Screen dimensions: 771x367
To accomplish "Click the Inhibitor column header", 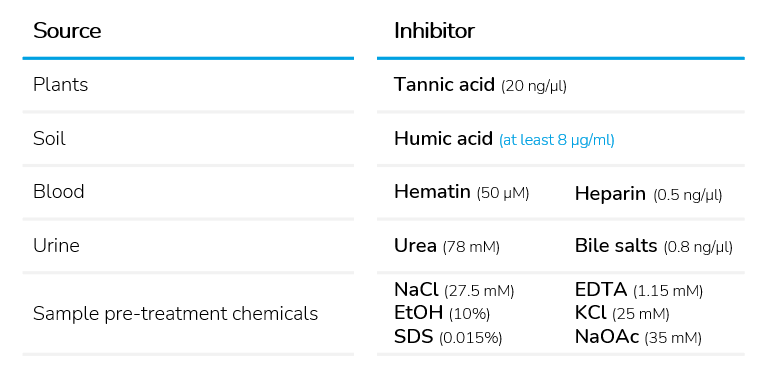I will (x=434, y=31).
